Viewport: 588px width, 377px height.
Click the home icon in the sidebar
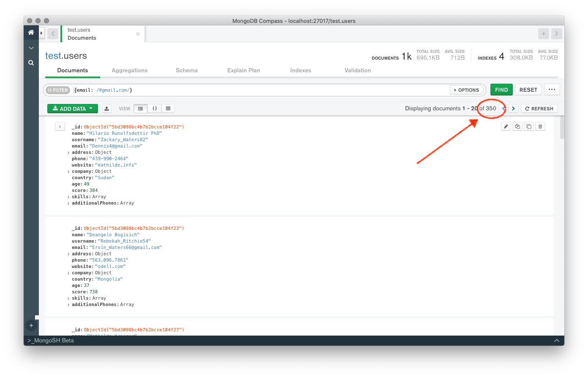pyautogui.click(x=31, y=33)
